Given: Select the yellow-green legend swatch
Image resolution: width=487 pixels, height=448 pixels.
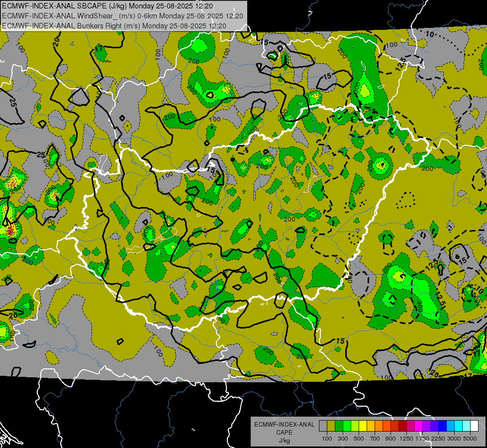Looking at the screenshot, I should click(355, 426).
